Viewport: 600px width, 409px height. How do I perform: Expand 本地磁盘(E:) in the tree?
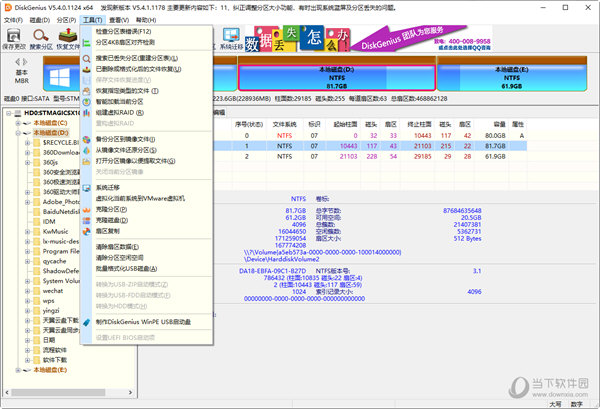[18, 370]
